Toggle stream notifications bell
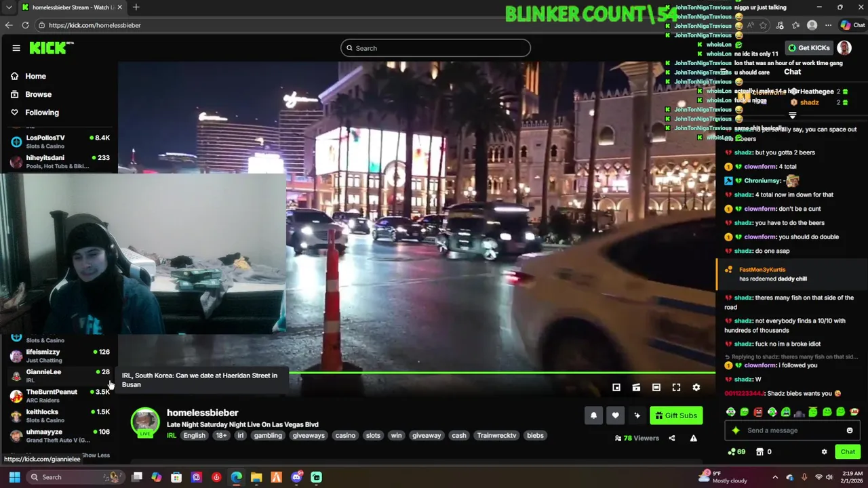Image resolution: width=868 pixels, height=488 pixels. (593, 415)
